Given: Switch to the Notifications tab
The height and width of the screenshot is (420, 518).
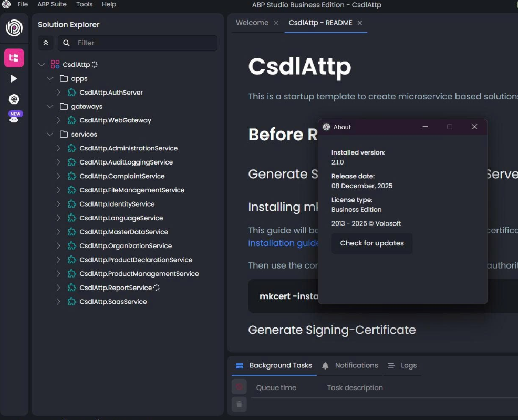Looking at the screenshot, I should pos(356,365).
